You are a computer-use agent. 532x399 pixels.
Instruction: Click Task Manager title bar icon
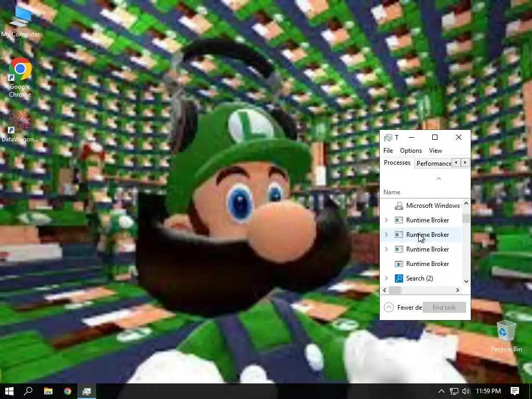[388, 137]
